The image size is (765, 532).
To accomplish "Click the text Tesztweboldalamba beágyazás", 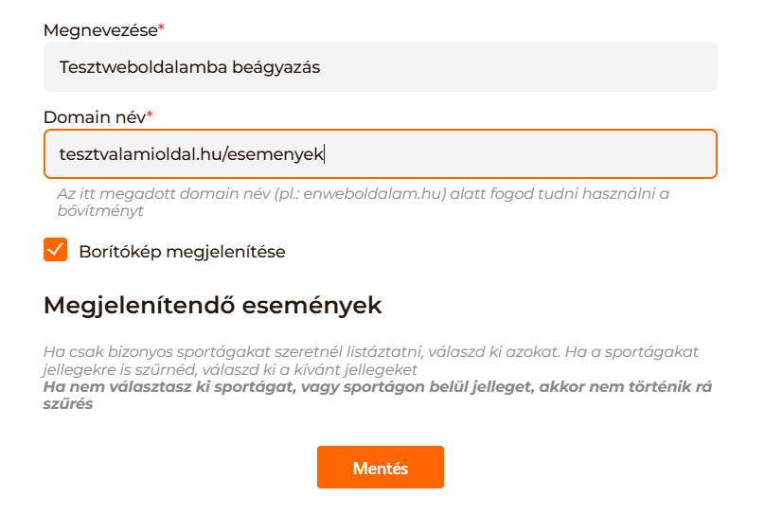I will coord(189,67).
